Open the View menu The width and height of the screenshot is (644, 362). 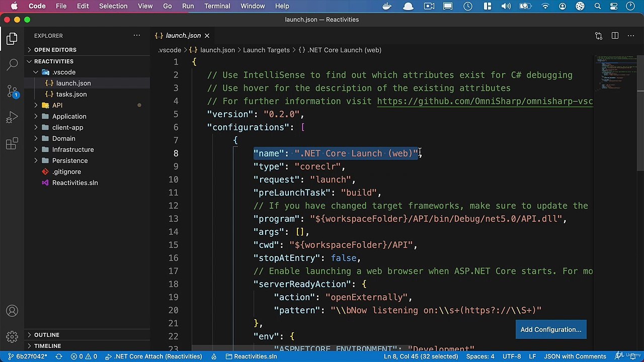pyautogui.click(x=145, y=6)
